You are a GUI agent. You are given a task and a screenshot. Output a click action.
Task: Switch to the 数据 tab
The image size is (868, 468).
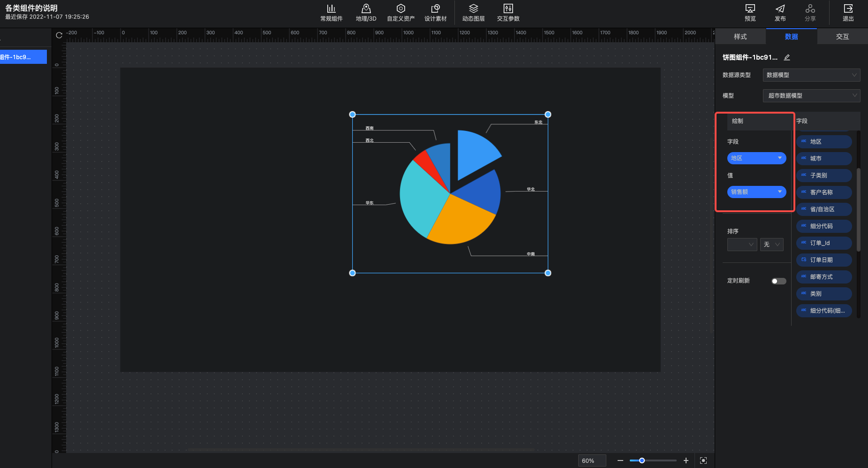pyautogui.click(x=791, y=37)
